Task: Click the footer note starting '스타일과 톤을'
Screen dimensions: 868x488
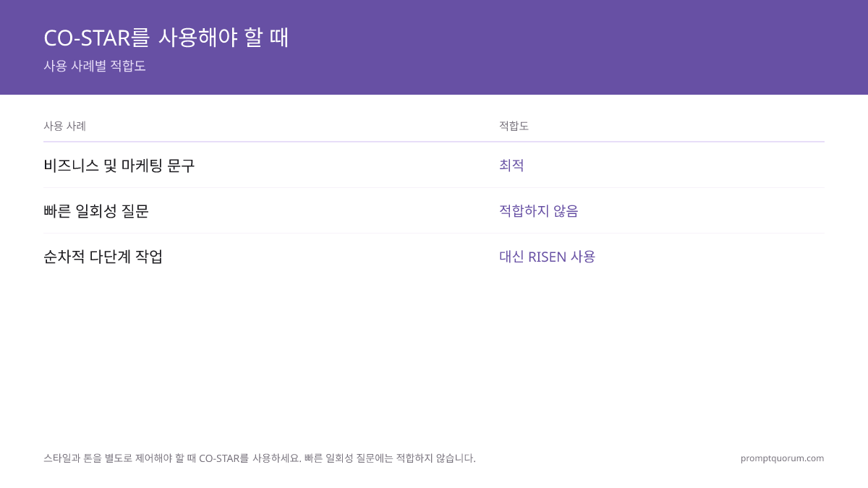Action: 260,458
